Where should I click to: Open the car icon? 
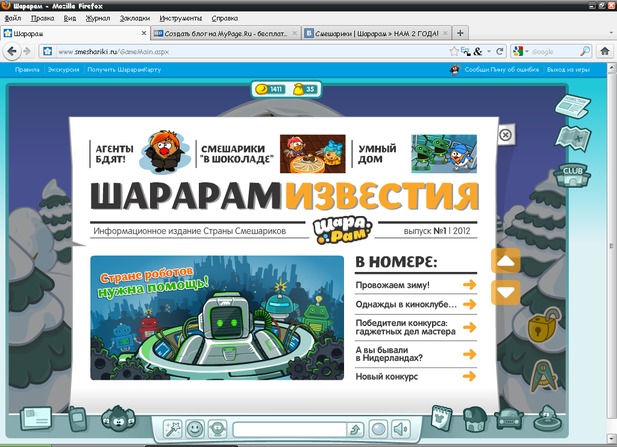[509, 419]
